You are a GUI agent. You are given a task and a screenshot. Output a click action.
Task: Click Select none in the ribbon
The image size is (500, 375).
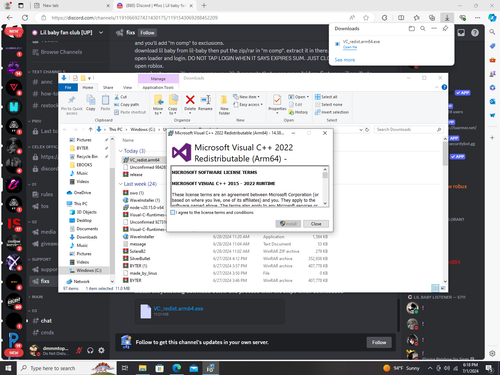[328, 104]
